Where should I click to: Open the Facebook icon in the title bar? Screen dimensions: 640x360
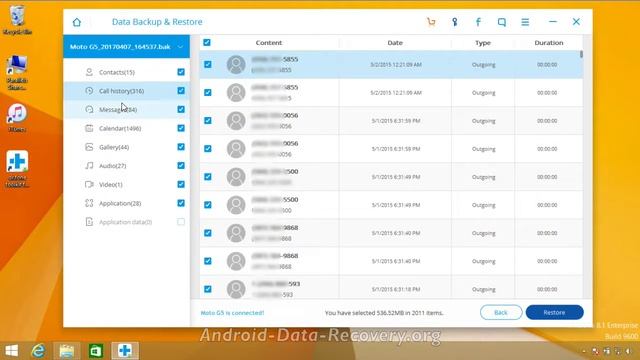478,22
